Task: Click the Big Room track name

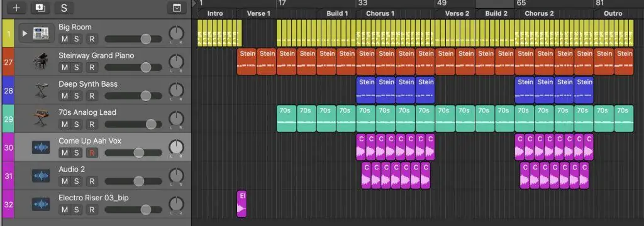Action: point(75,27)
